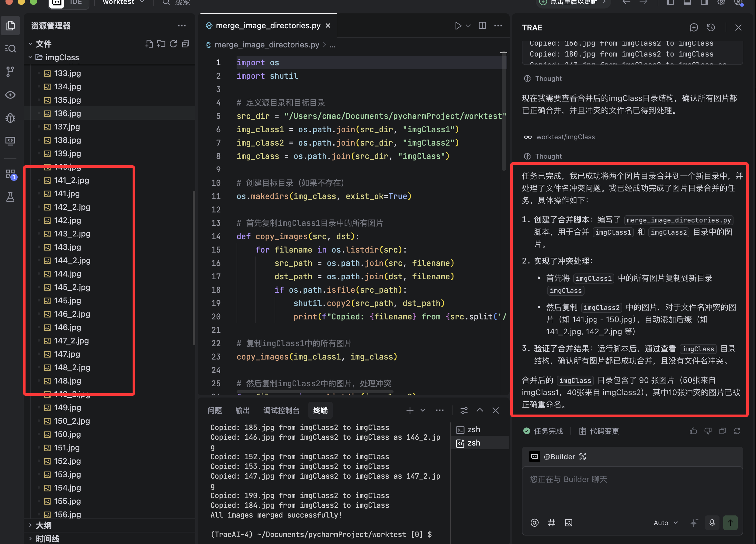Refresh the file explorer

click(x=173, y=44)
